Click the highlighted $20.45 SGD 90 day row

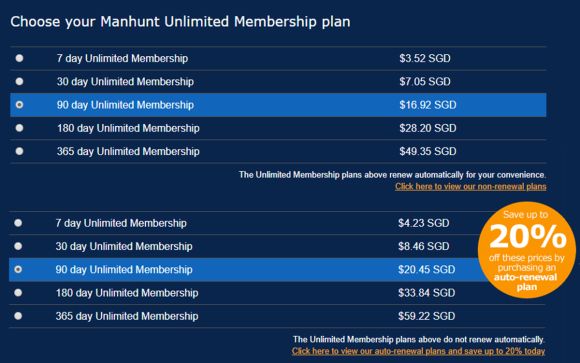pos(250,269)
